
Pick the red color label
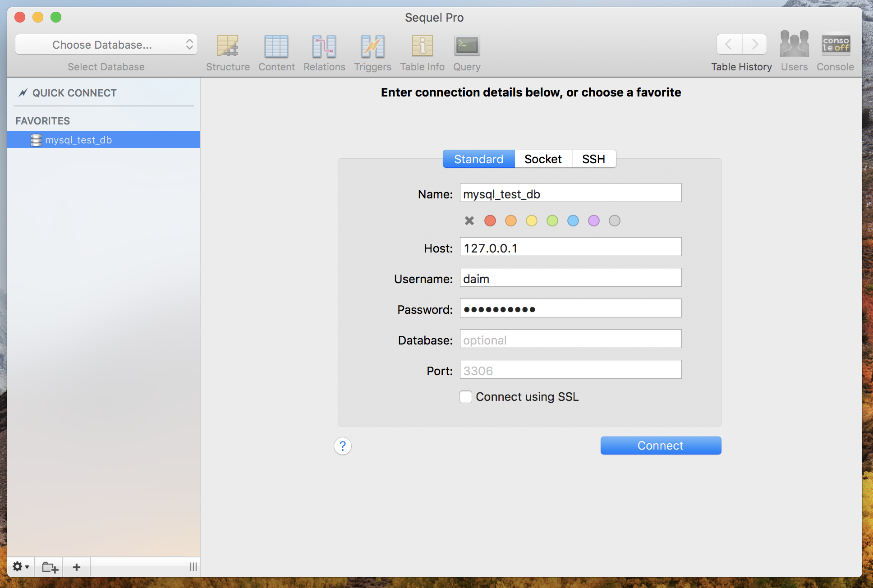coord(490,220)
